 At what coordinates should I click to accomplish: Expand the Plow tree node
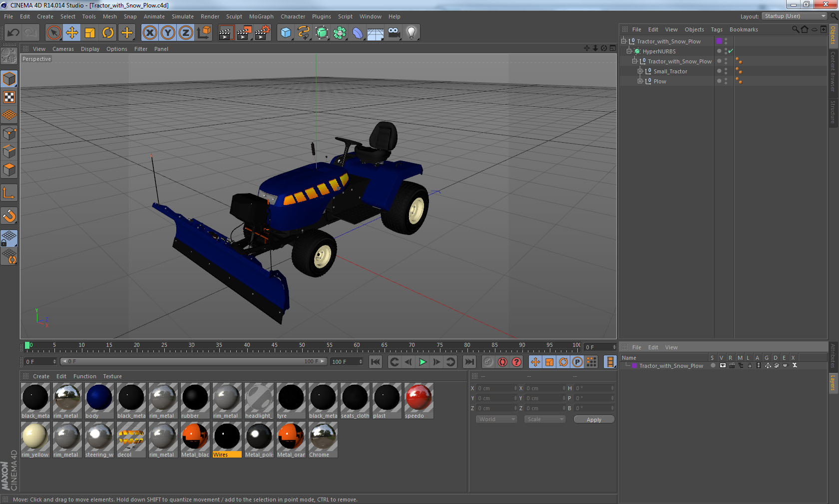coord(640,81)
